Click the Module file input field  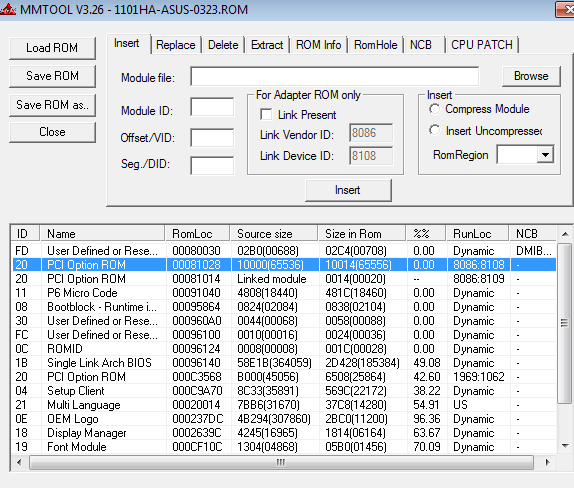pyautogui.click(x=334, y=77)
